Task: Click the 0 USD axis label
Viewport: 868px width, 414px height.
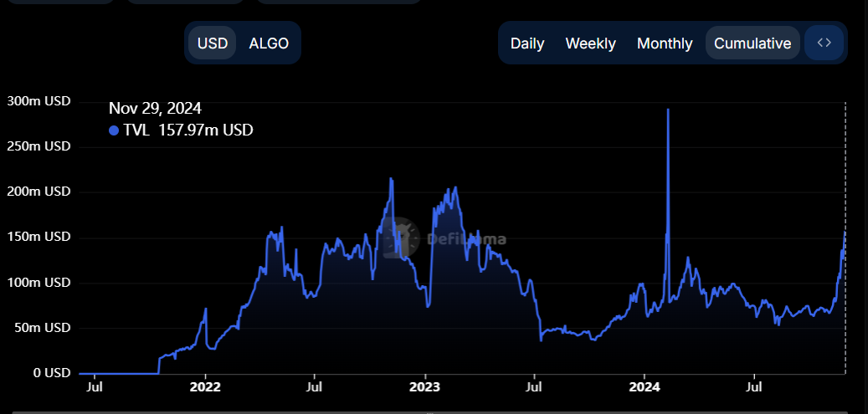Action: click(x=52, y=373)
